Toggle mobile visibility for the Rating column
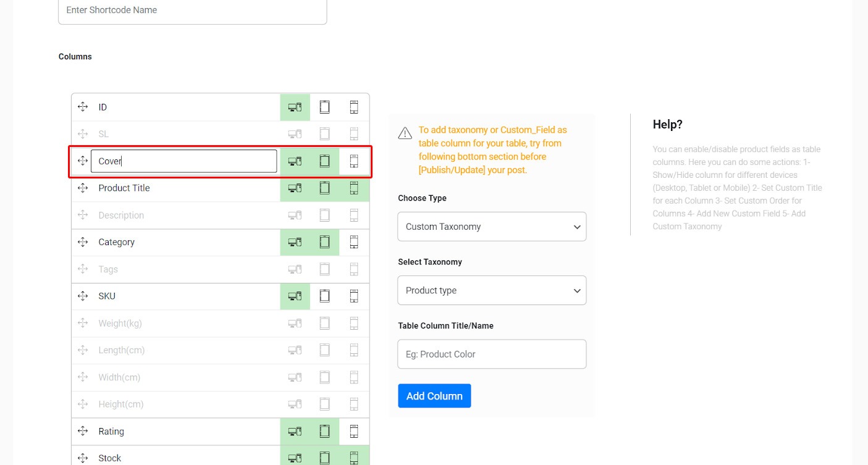The height and width of the screenshot is (465, 868). [354, 431]
